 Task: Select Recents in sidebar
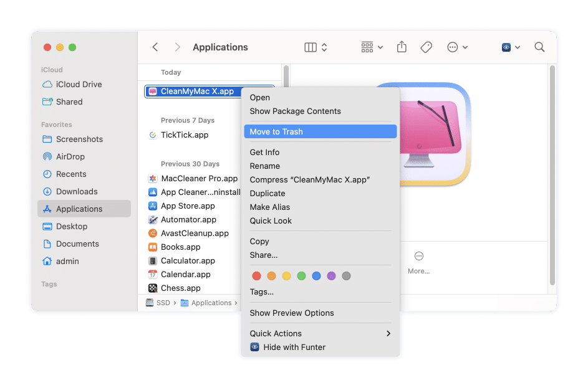pos(85,174)
